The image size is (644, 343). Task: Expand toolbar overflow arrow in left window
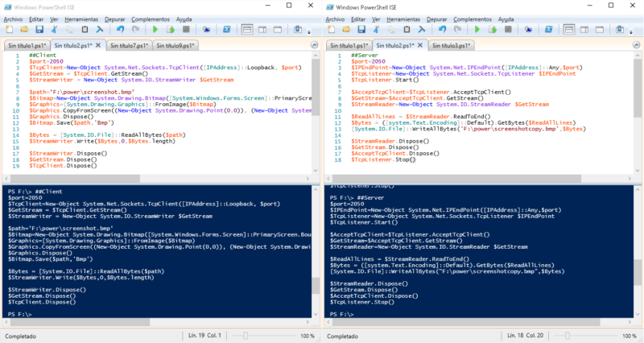point(309,31)
